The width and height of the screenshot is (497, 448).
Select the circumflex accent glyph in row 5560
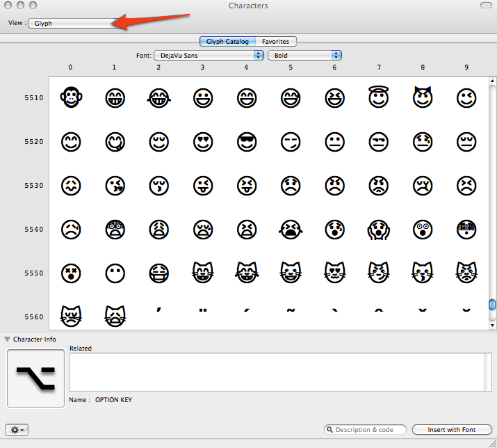[x=378, y=310]
